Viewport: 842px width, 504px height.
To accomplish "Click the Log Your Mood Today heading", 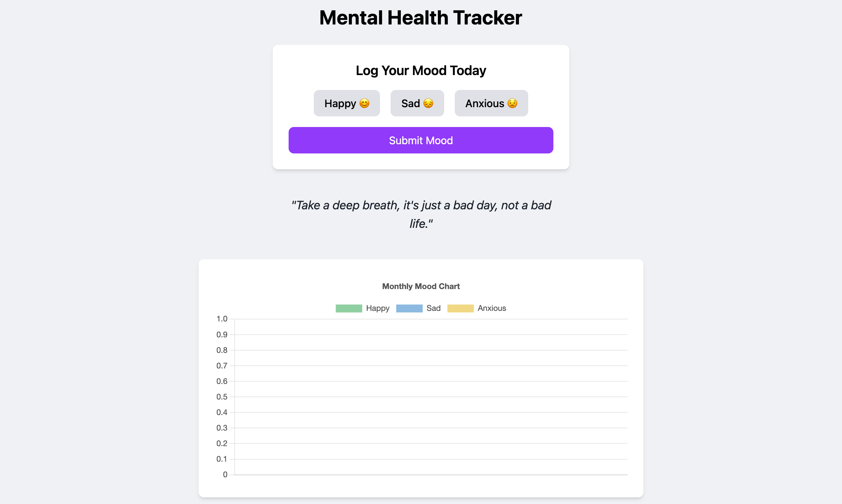I will (421, 70).
